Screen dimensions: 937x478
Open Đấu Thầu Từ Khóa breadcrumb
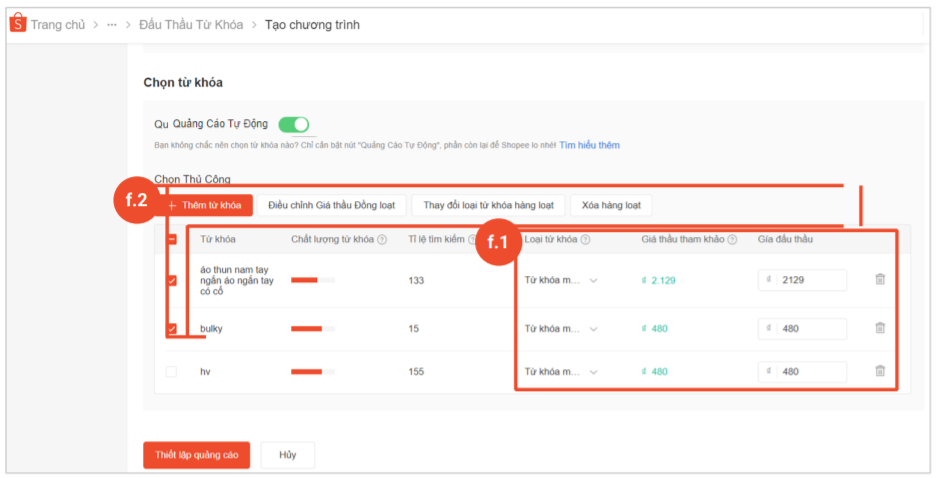[x=191, y=25]
